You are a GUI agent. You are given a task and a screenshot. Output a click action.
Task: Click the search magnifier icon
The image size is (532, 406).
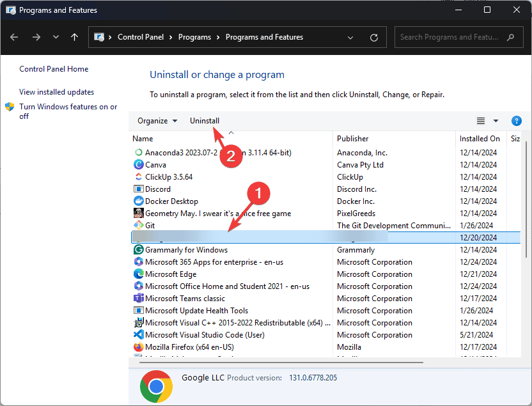click(510, 37)
